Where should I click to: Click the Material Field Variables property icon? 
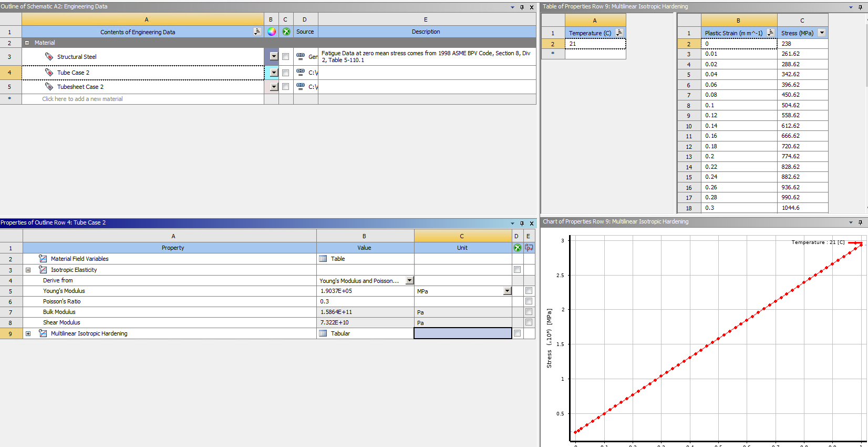[x=43, y=259]
